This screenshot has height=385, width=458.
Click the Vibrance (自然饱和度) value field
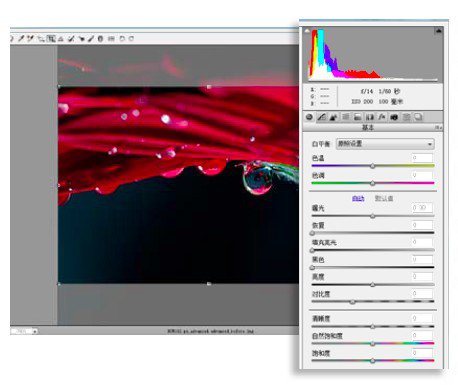422,335
